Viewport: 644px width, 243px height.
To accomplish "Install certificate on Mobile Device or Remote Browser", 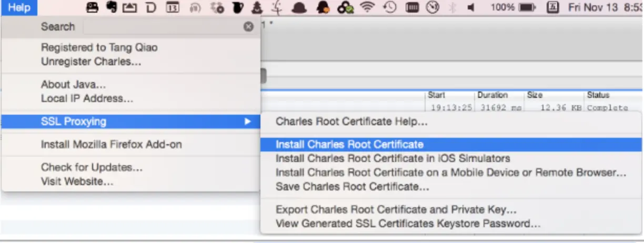I will [451, 173].
